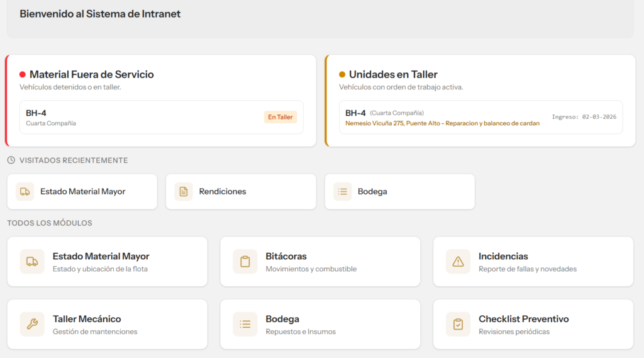Open the Bitácoras module card
Viewport: 644px width, 358px height.
(x=320, y=262)
